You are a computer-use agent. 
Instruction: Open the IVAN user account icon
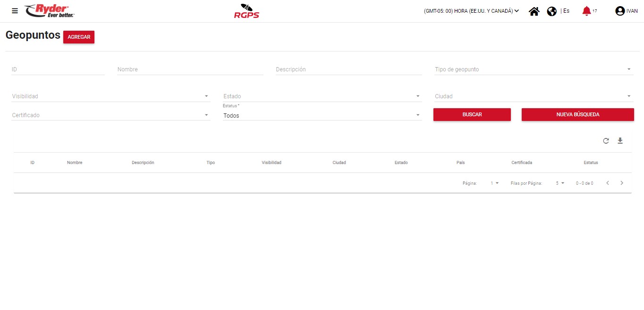[620, 11]
